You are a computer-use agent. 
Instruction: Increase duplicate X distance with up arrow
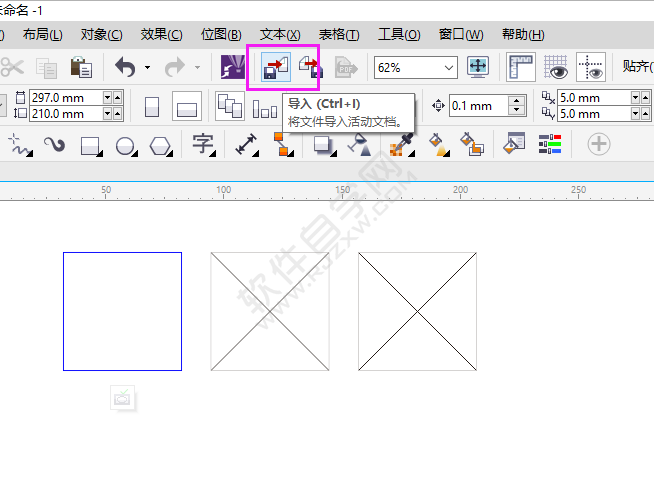pos(645,98)
